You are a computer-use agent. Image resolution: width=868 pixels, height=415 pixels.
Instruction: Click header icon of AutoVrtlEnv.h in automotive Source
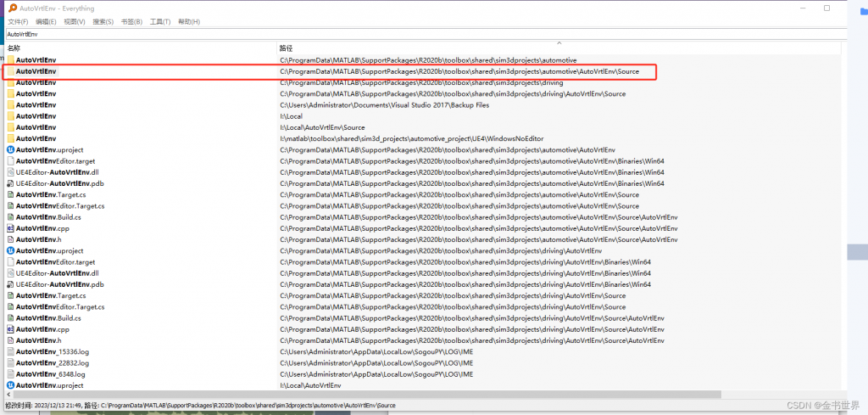11,239
